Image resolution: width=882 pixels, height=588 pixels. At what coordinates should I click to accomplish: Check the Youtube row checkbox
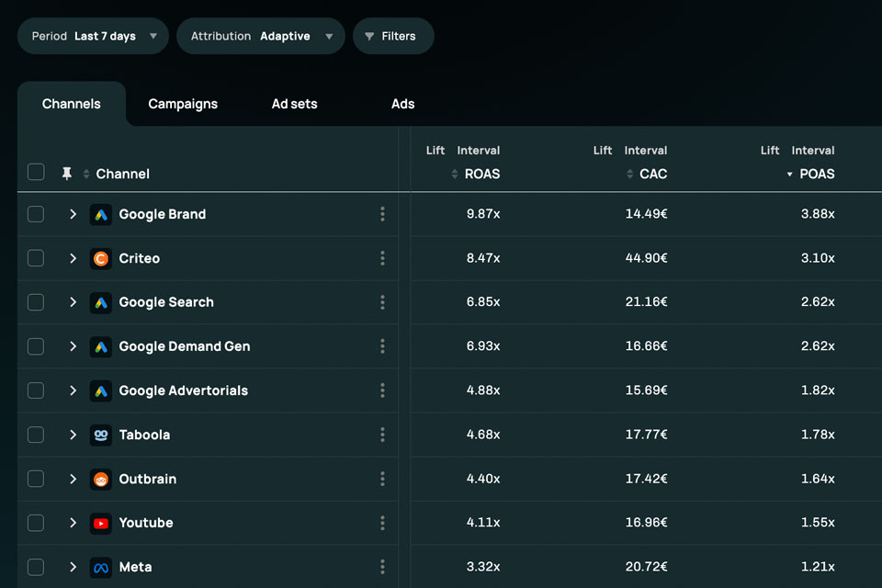click(36, 523)
